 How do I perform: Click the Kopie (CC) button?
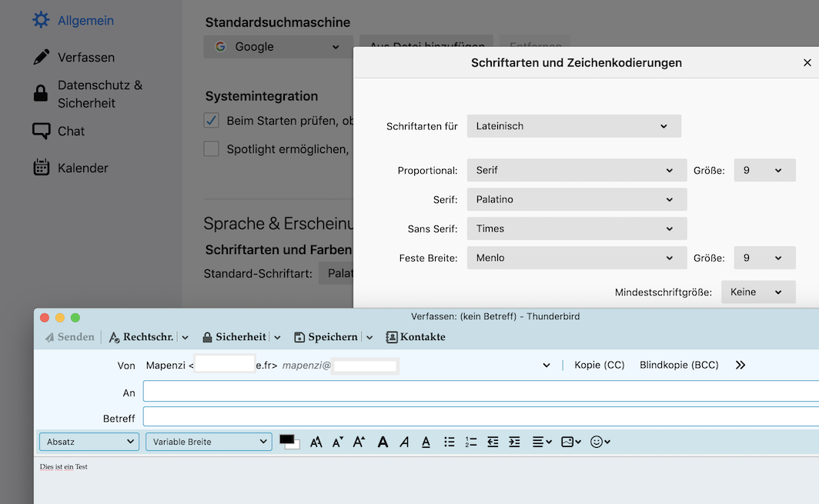[600, 365]
